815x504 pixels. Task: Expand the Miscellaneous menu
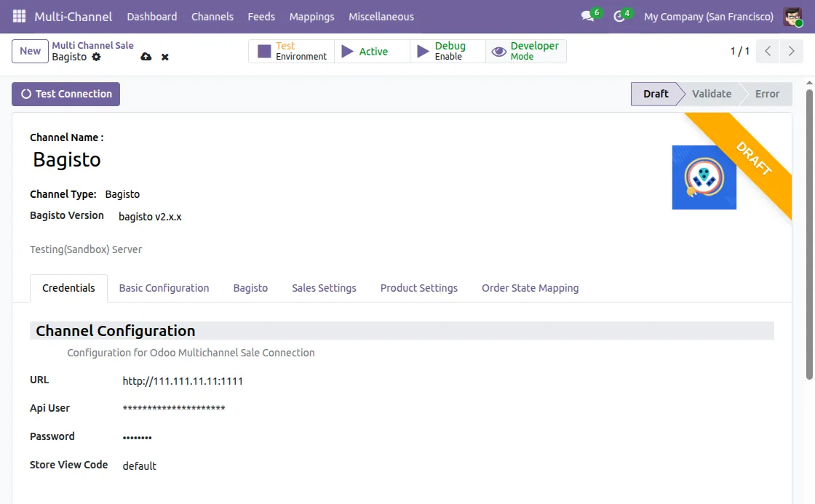point(381,17)
